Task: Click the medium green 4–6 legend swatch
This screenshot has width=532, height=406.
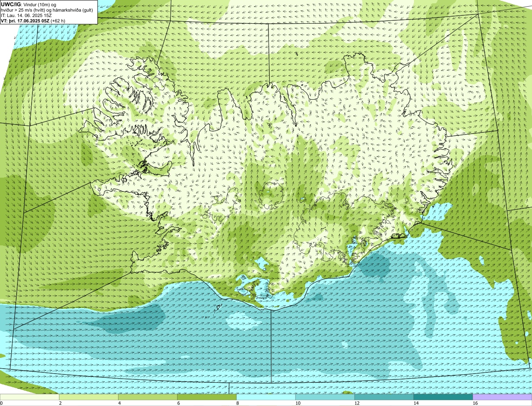Action: point(148,397)
